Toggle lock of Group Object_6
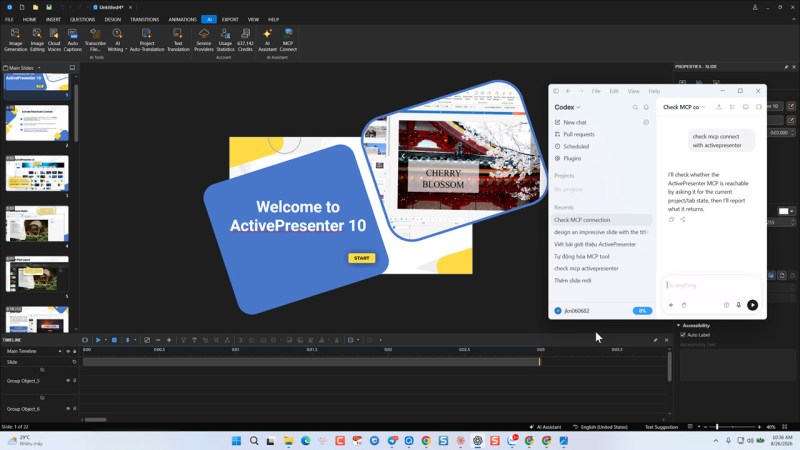This screenshot has height=450, width=800. coord(74,409)
